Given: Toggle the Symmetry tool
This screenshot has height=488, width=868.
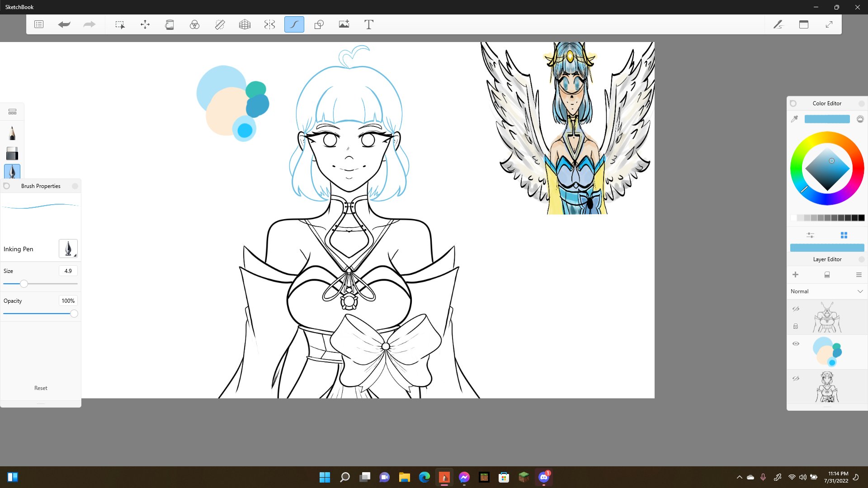Looking at the screenshot, I should (x=269, y=24).
